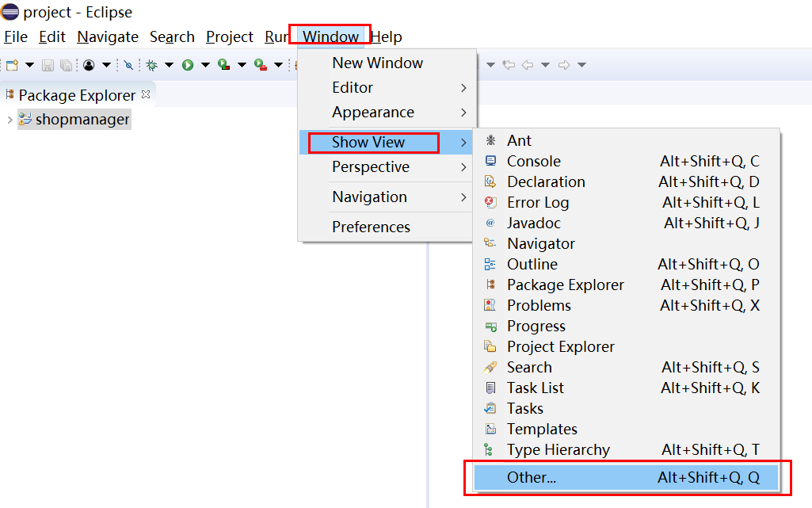Select the Show View menu entry

click(x=387, y=142)
